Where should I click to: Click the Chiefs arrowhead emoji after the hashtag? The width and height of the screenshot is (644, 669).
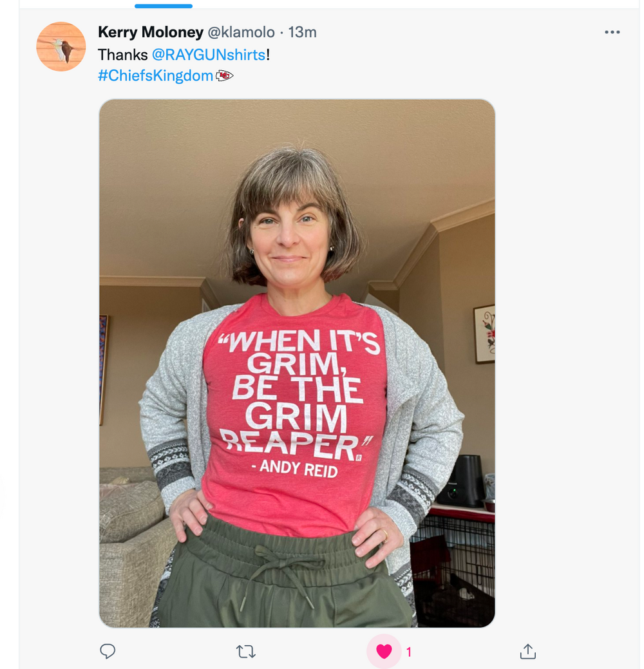tap(224, 76)
